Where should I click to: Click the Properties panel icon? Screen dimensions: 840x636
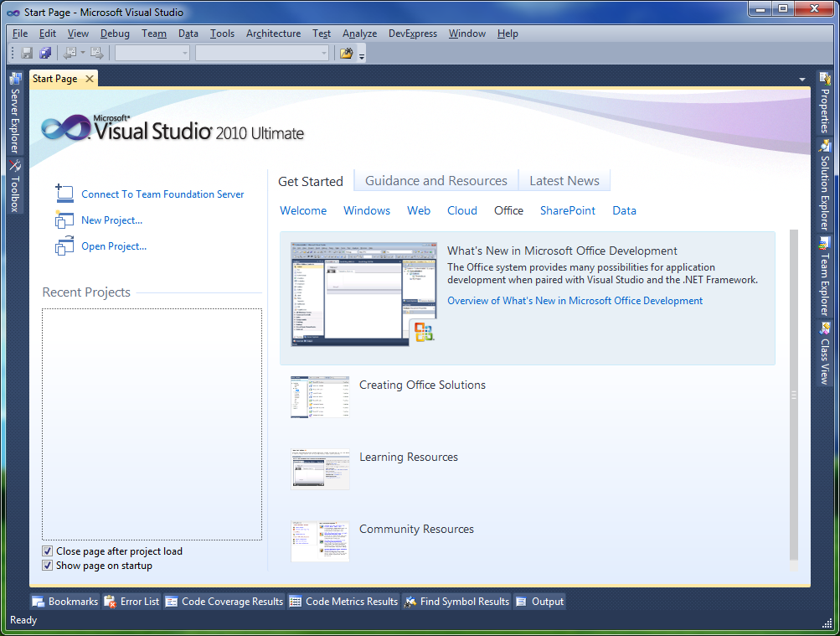[x=825, y=79]
